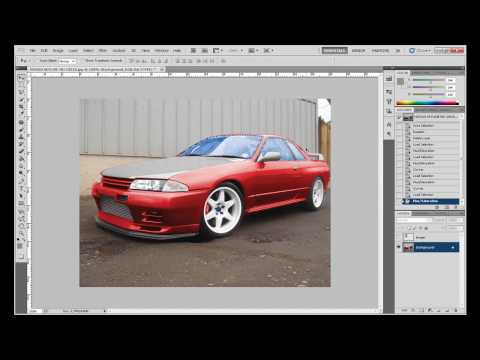Viewport: 480px width, 360px height.
Task: Select the Eraser tool
Action: pos(22,152)
